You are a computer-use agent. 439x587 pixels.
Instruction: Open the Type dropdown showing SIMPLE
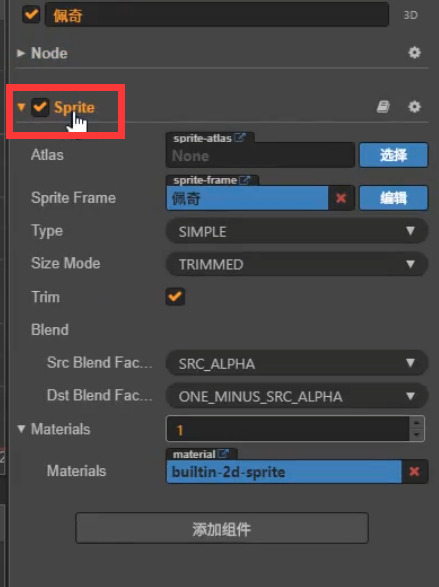297,231
